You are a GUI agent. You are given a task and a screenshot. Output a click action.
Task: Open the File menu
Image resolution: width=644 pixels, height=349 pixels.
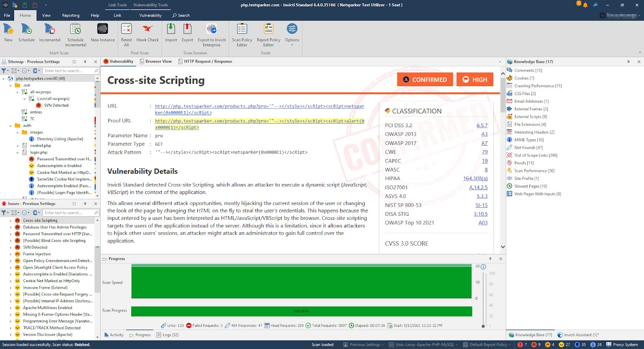[7, 15]
